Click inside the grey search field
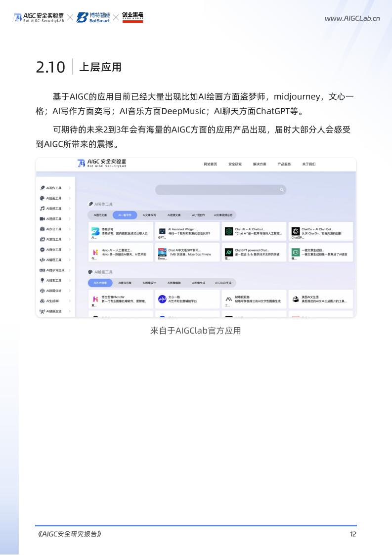 pyautogui.click(x=220, y=190)
